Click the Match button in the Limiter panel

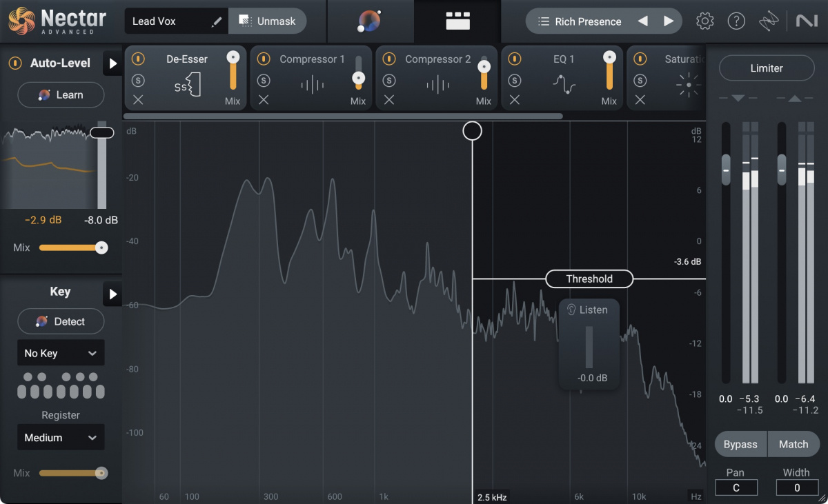pyautogui.click(x=793, y=444)
